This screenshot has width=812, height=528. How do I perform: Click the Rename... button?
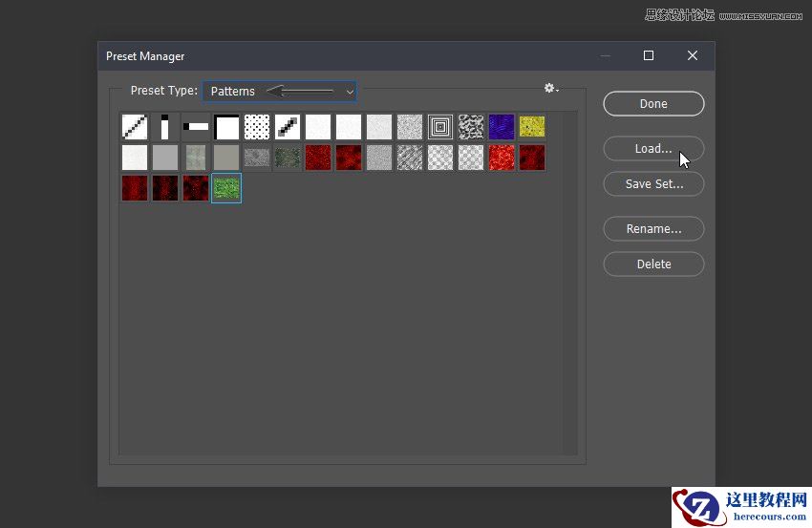coord(653,229)
